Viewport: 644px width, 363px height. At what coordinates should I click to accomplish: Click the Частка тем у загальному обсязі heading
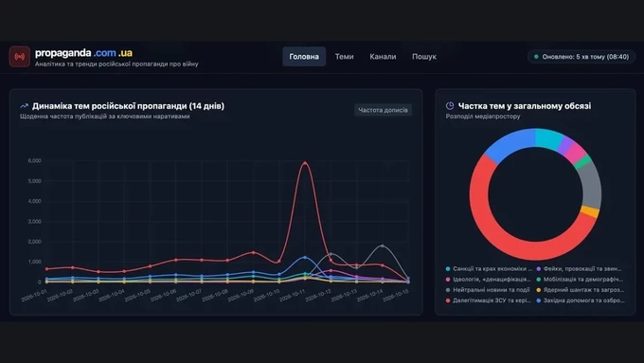(x=525, y=106)
